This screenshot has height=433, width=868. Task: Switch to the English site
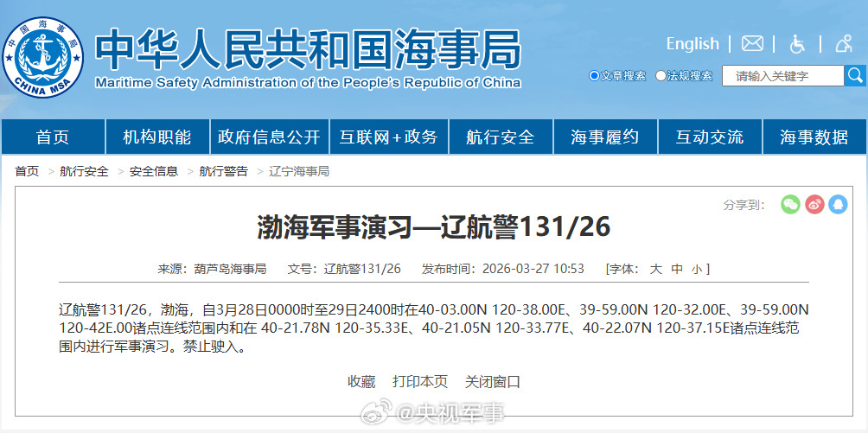point(692,44)
